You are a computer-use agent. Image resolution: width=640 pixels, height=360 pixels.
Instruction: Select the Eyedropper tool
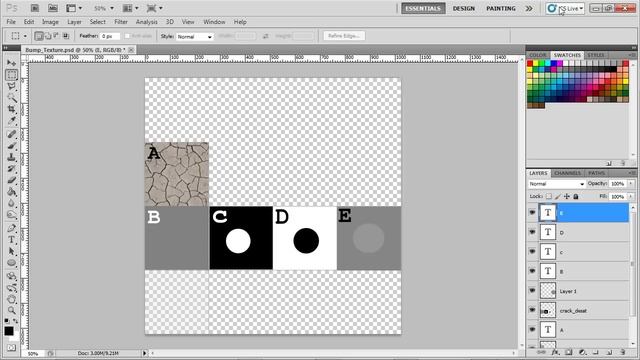11,121
